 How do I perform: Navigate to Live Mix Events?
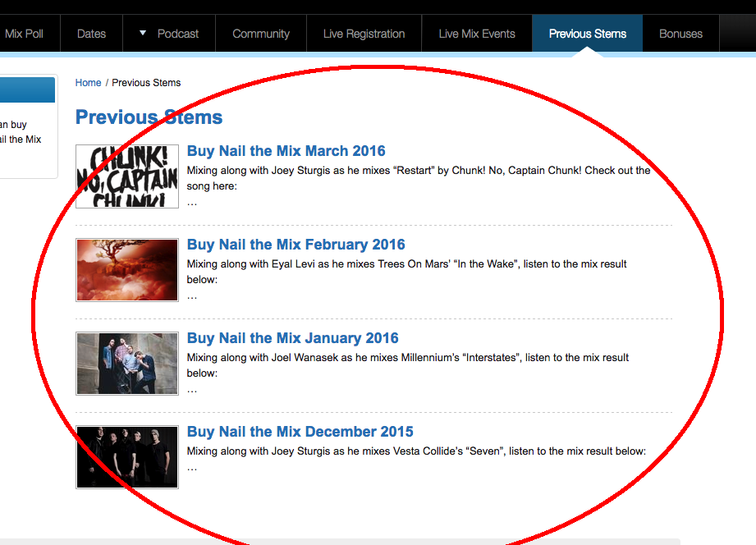point(477,34)
